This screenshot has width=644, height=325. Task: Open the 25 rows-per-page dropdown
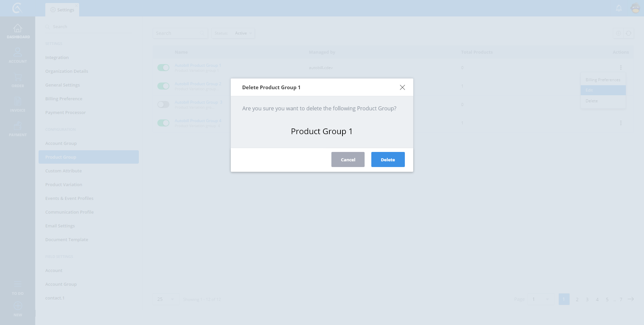coord(166,299)
